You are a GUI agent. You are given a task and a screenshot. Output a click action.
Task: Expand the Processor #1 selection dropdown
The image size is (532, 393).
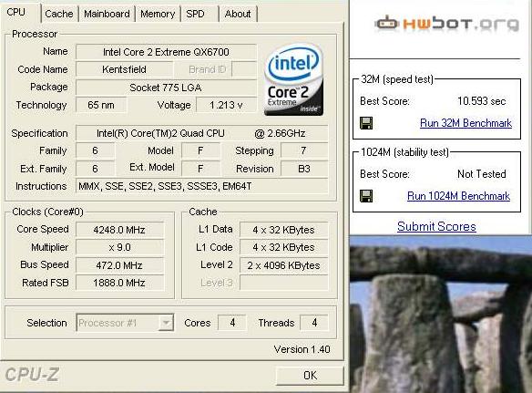(166, 323)
